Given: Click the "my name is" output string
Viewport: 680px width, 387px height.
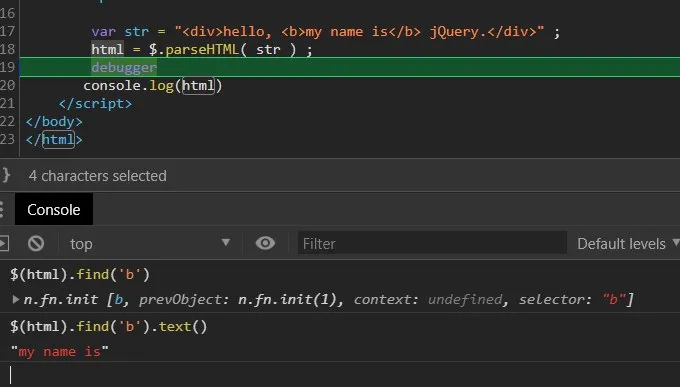Looking at the screenshot, I should [59, 351].
